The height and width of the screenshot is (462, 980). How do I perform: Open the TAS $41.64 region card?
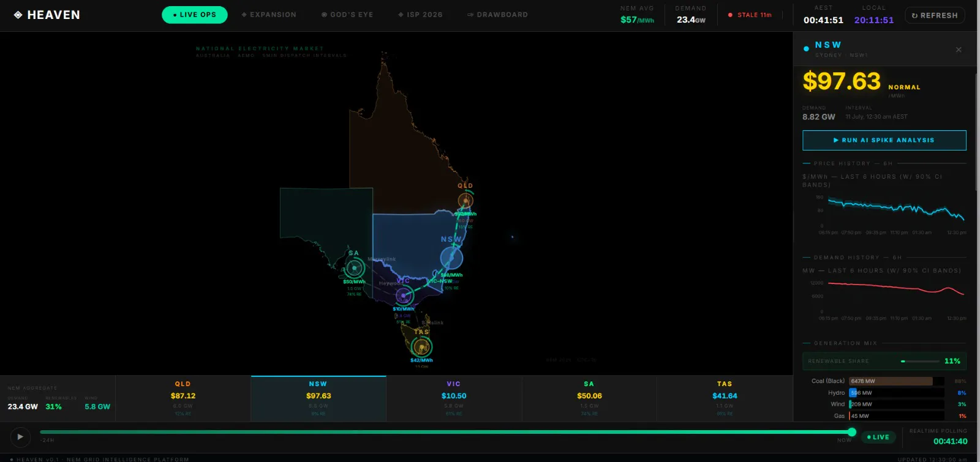725,398
